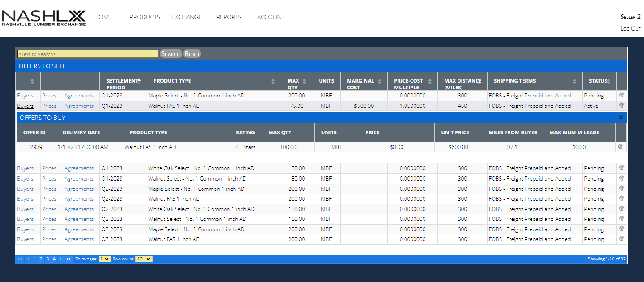Open the Exchange menu
The height and width of the screenshot is (282, 644).
point(187,17)
